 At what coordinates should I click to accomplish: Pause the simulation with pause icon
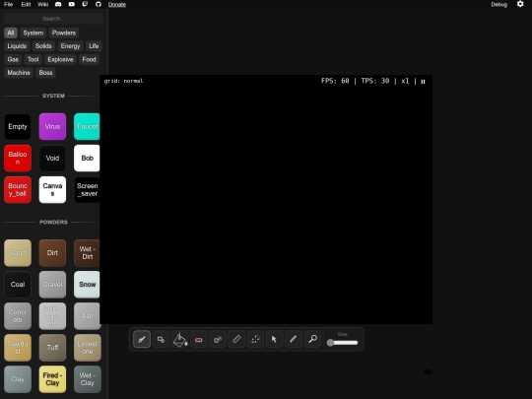[423, 82]
